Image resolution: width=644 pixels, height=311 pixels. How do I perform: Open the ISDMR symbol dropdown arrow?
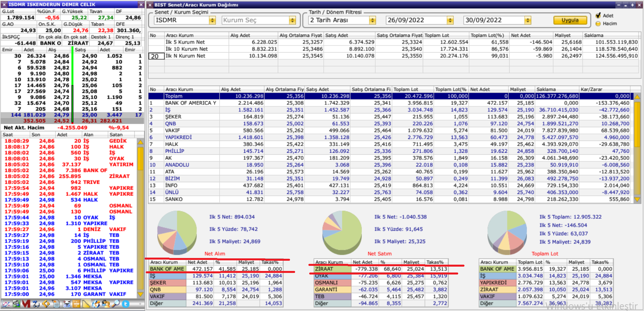coord(213,20)
